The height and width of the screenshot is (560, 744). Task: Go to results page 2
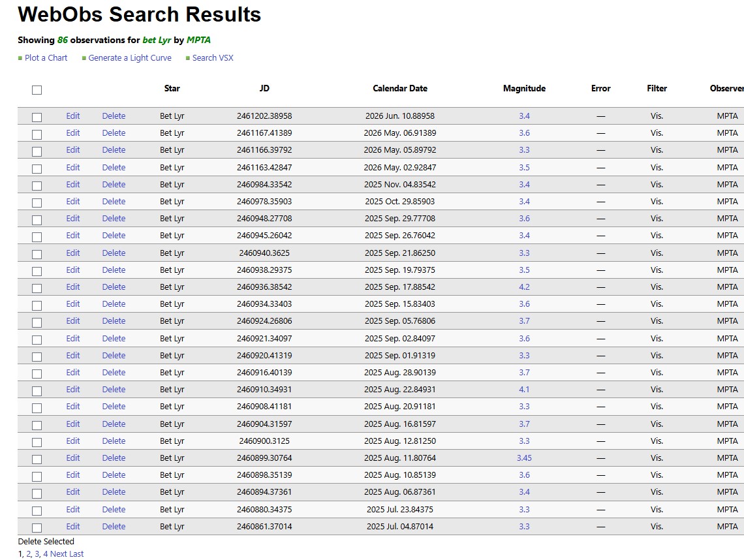pos(29,554)
